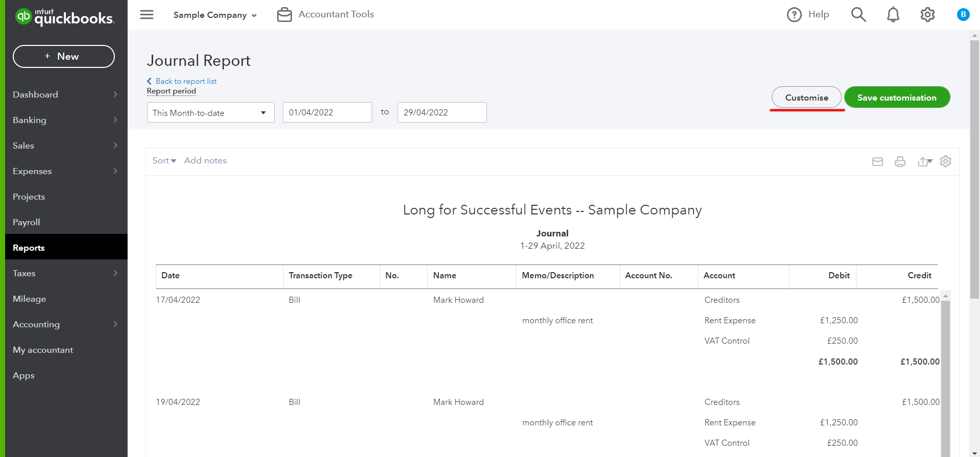Image resolution: width=980 pixels, height=457 pixels.
Task: Expand the Sort dropdown
Action: 164,160
